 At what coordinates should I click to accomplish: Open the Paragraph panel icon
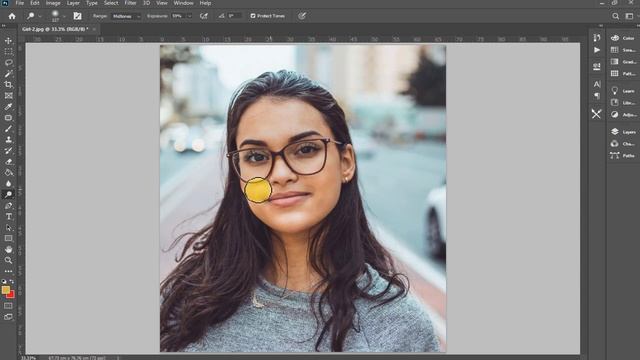click(597, 96)
